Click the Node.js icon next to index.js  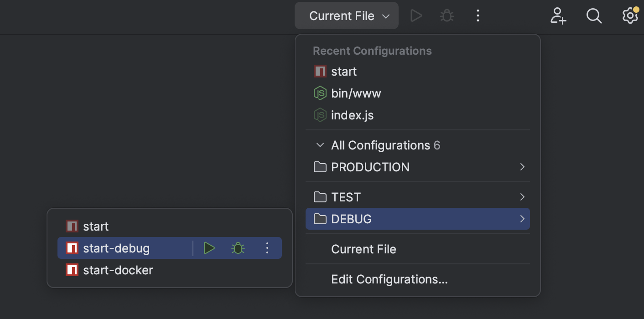320,115
